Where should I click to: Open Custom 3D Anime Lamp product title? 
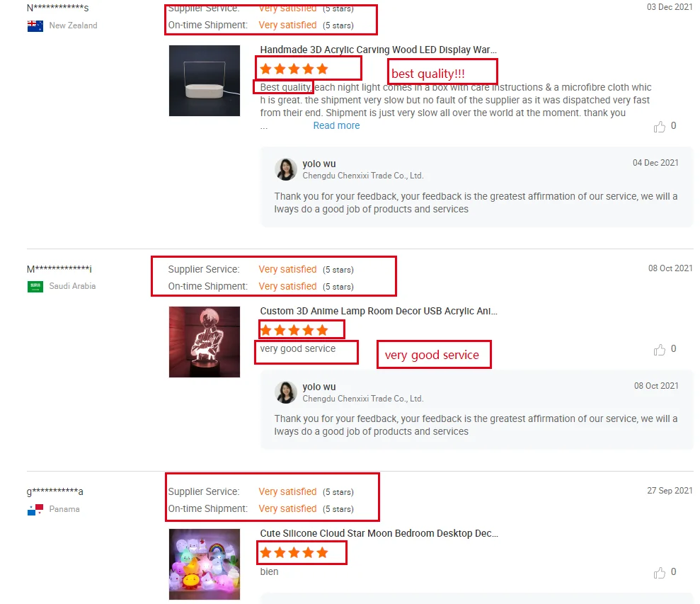coord(379,311)
